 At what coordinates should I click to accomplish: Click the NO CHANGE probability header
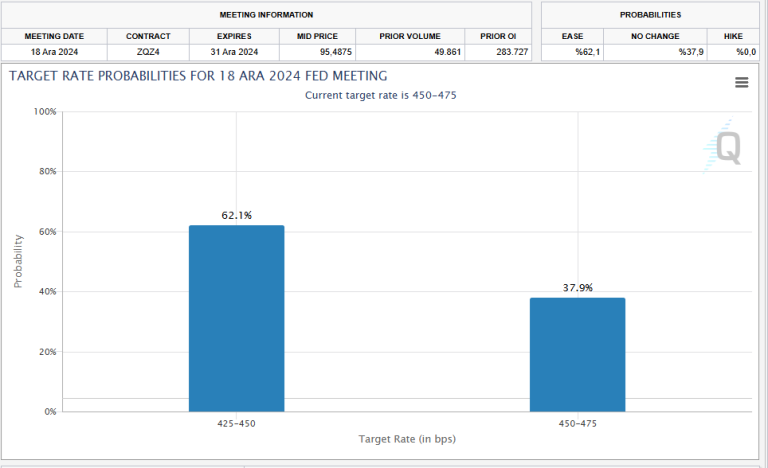coord(655,36)
